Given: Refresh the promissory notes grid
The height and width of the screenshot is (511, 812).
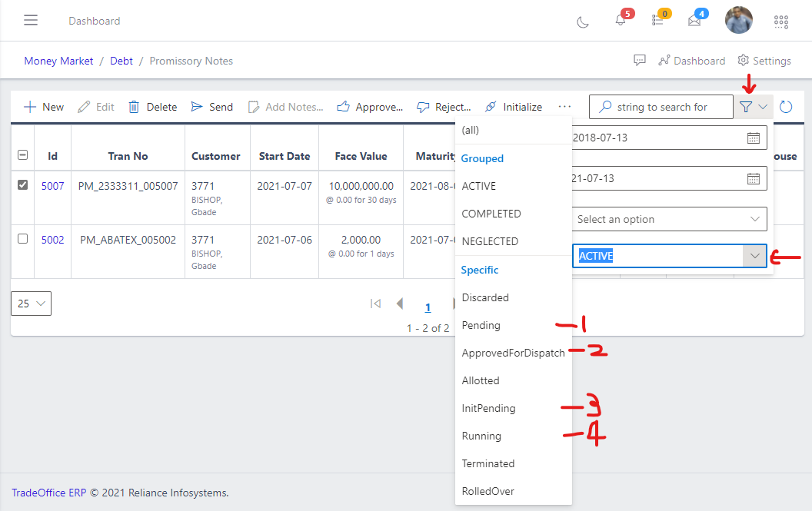Looking at the screenshot, I should point(786,107).
